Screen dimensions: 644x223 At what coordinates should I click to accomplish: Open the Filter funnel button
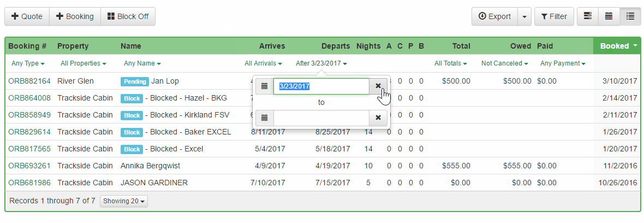(x=554, y=16)
